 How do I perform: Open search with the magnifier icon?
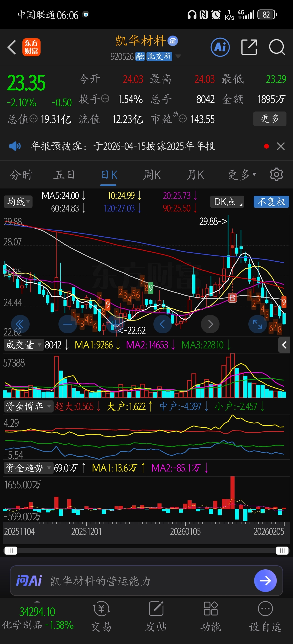click(277, 47)
